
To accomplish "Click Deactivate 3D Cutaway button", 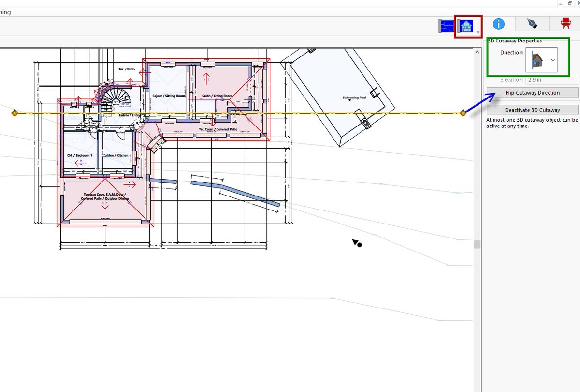I will [532, 110].
